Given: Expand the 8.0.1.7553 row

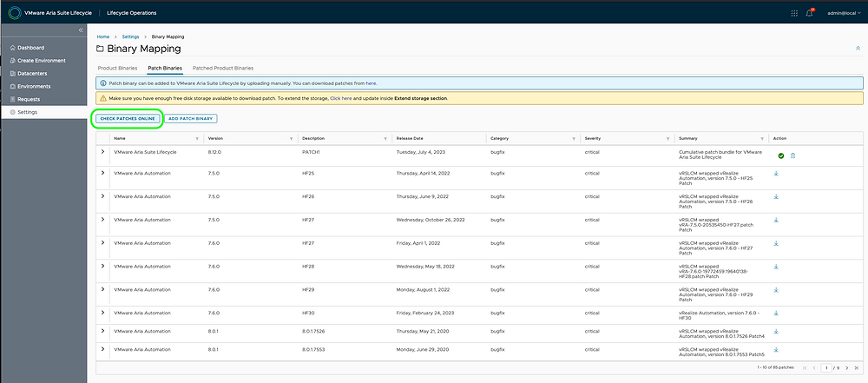Looking at the screenshot, I should [x=102, y=349].
